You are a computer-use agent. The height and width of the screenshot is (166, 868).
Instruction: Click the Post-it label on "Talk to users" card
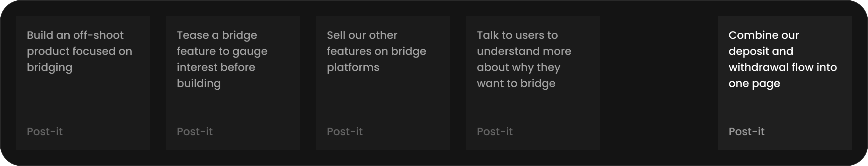click(x=495, y=132)
